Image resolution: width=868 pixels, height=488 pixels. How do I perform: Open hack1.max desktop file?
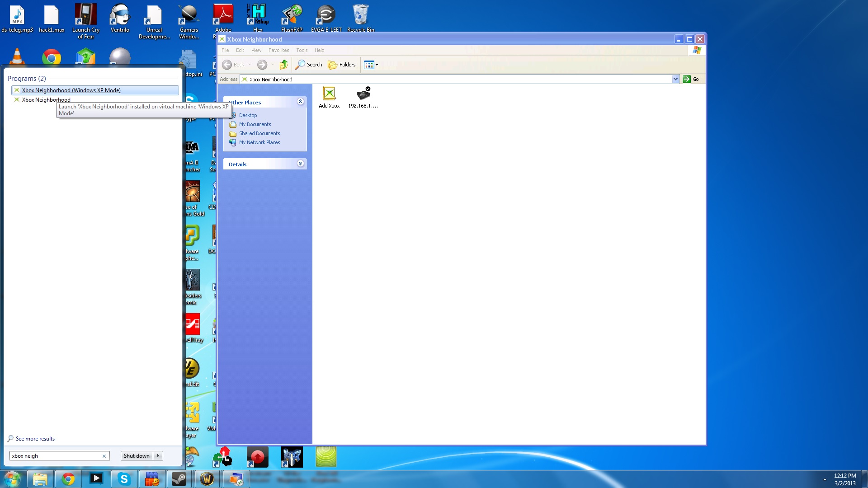(52, 18)
